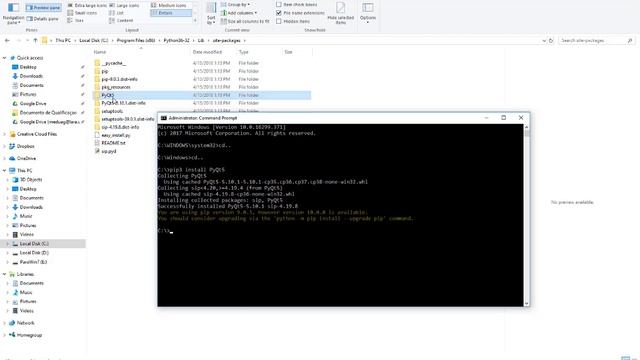Open address bar history dropdown
The image size is (640, 360).
[x=544, y=40]
